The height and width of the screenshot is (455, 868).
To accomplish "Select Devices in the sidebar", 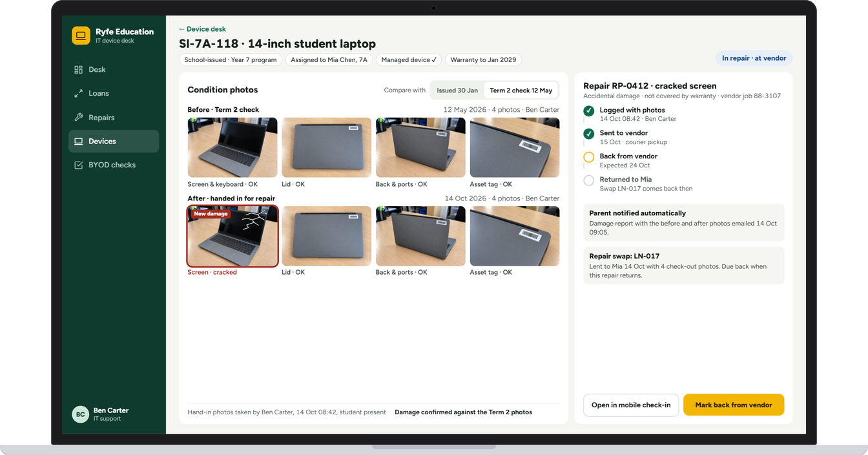I will (x=114, y=142).
